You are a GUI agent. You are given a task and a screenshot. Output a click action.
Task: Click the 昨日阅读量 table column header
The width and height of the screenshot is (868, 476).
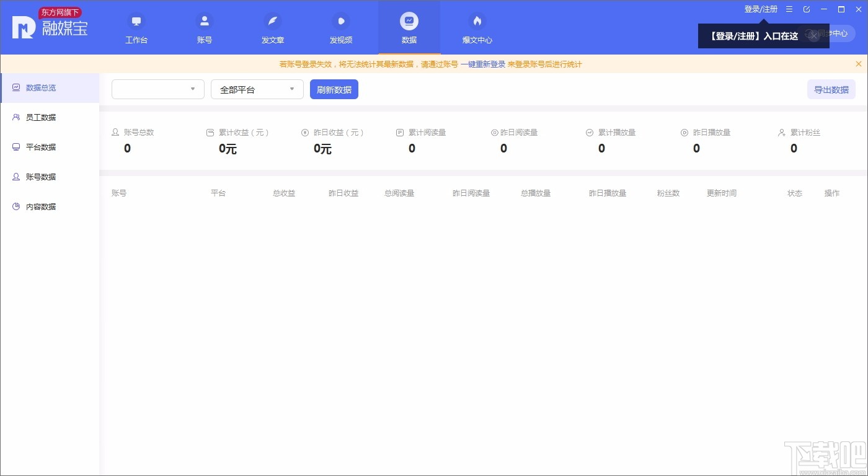471,193
